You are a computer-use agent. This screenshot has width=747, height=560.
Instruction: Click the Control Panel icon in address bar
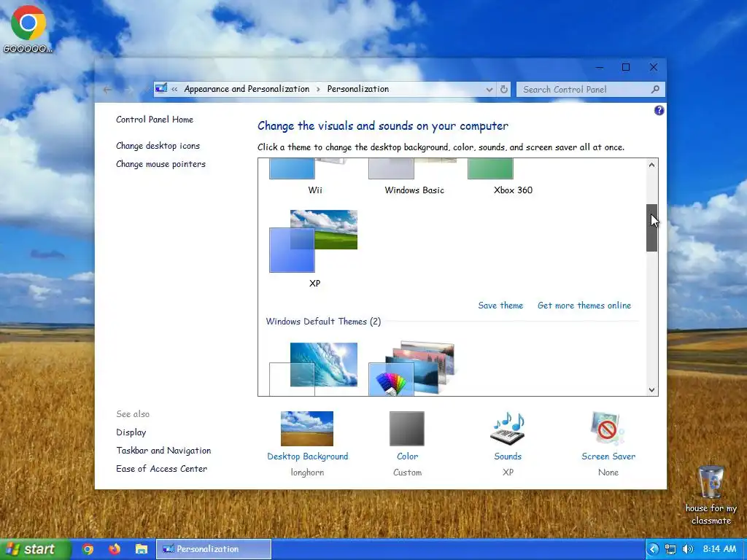tap(161, 88)
